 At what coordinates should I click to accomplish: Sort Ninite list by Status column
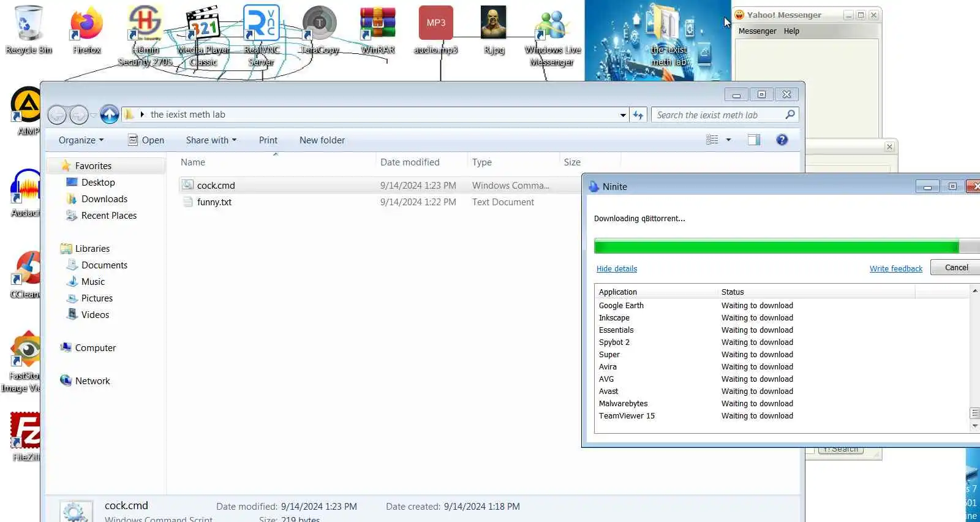click(816, 292)
